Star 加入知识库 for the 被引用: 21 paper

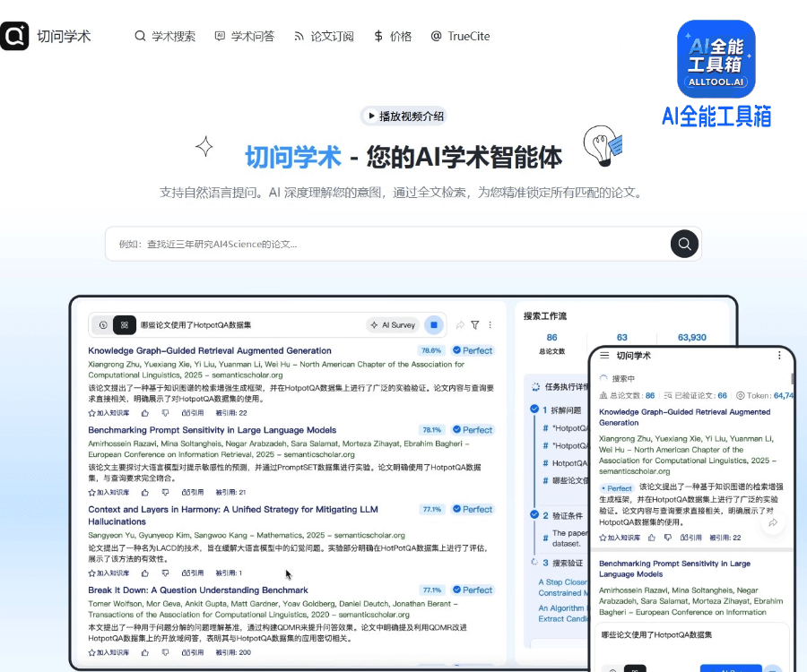pyautogui.click(x=108, y=492)
